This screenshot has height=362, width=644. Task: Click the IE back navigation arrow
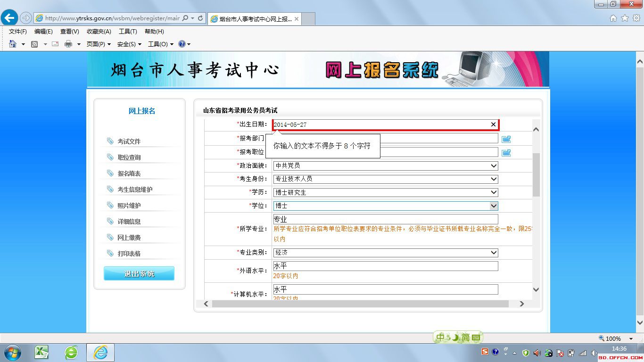pos(9,18)
